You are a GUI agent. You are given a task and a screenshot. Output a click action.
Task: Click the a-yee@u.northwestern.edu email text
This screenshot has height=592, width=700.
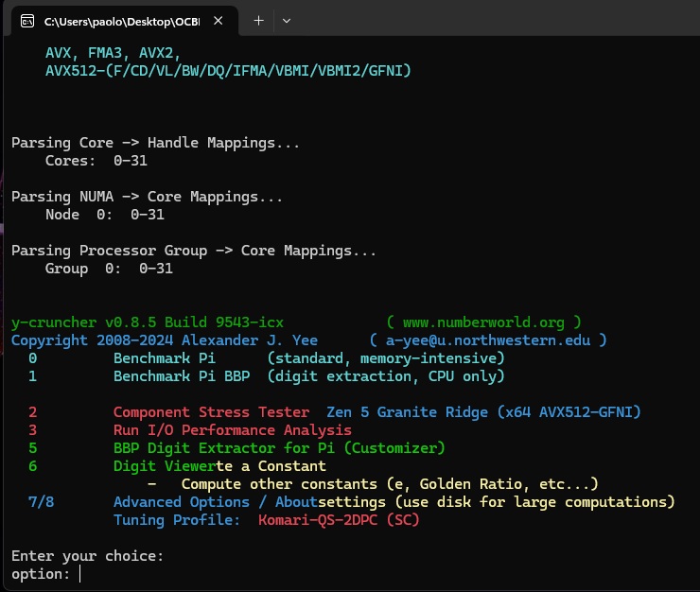click(488, 340)
